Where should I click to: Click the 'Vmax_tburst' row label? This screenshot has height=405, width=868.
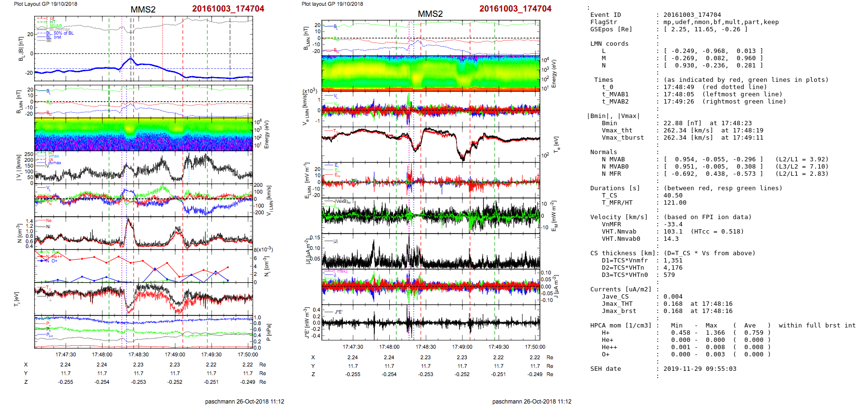[x=623, y=138]
